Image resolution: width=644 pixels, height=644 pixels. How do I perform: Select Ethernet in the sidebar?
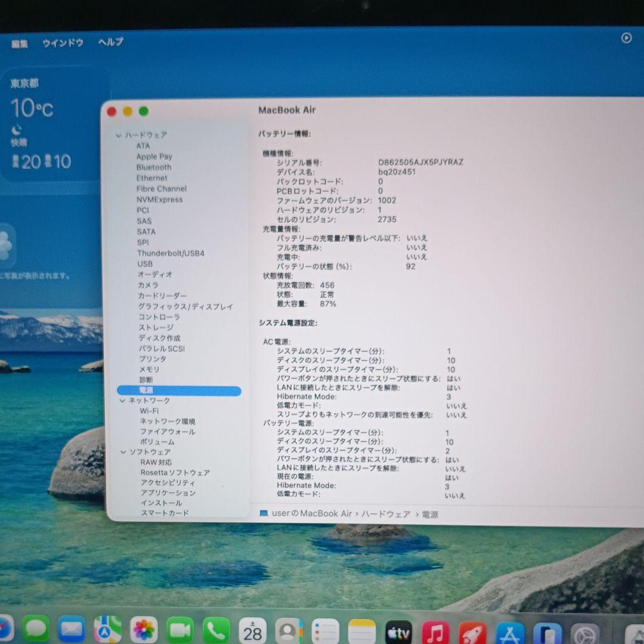[151, 178]
